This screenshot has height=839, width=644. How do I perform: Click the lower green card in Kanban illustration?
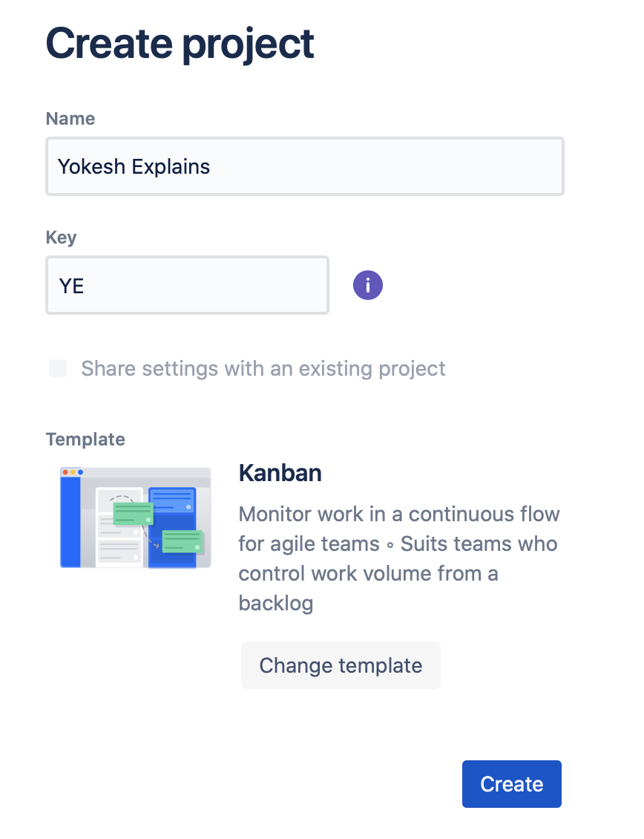pyautogui.click(x=183, y=541)
